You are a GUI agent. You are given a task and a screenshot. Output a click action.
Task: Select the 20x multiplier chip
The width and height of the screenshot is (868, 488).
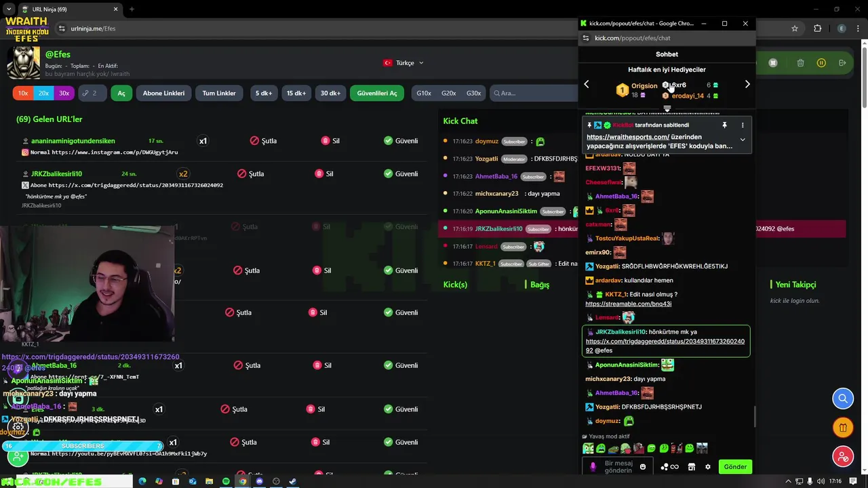click(43, 93)
